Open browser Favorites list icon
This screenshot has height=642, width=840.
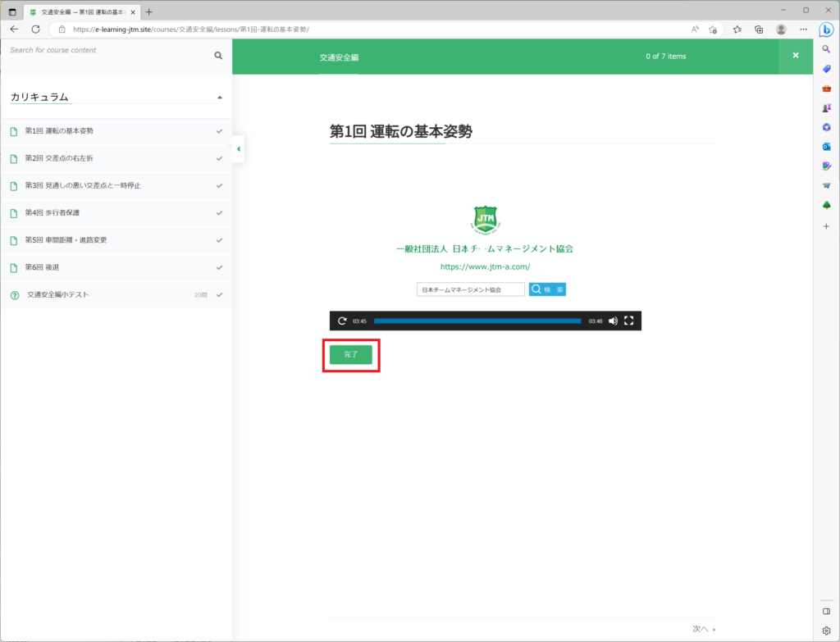coord(737,29)
